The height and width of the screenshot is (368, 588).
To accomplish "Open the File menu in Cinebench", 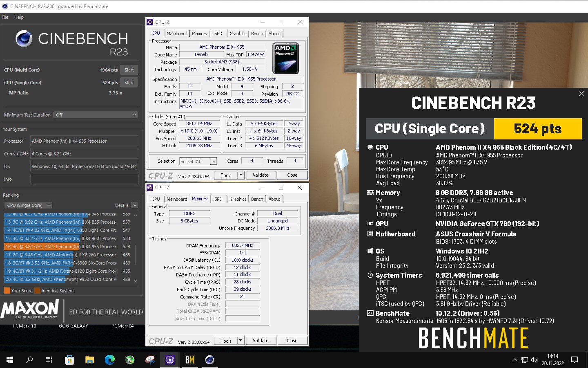I will (5, 17).
